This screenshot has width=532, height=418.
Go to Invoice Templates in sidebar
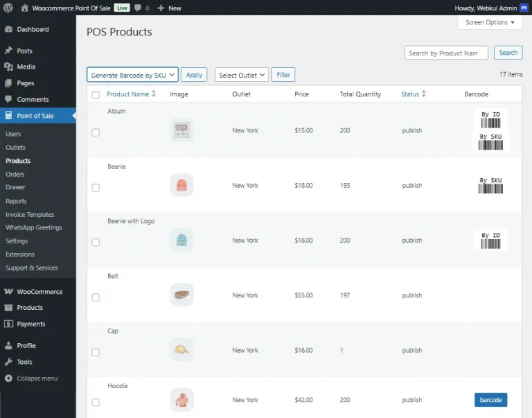(x=30, y=215)
